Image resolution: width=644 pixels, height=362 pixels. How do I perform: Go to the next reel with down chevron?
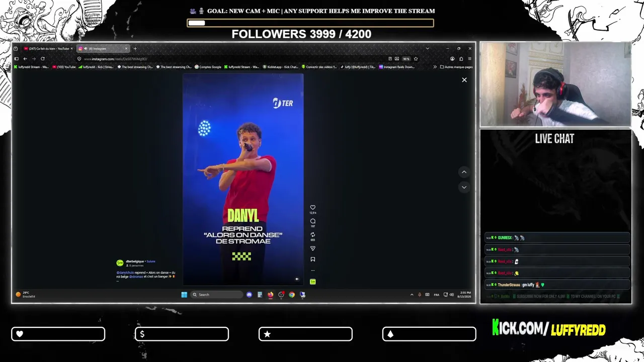[x=464, y=187]
